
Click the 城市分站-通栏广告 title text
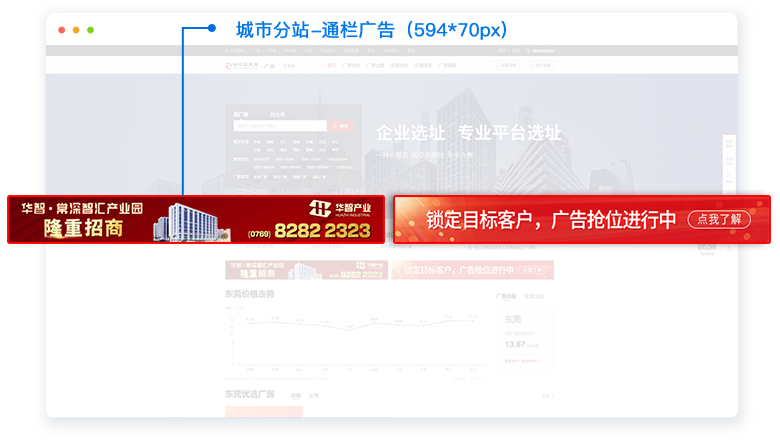pyautogui.click(x=371, y=30)
